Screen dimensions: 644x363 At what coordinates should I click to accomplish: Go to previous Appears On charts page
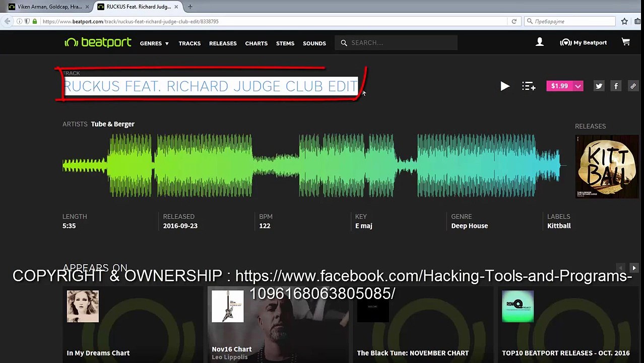[621, 268]
